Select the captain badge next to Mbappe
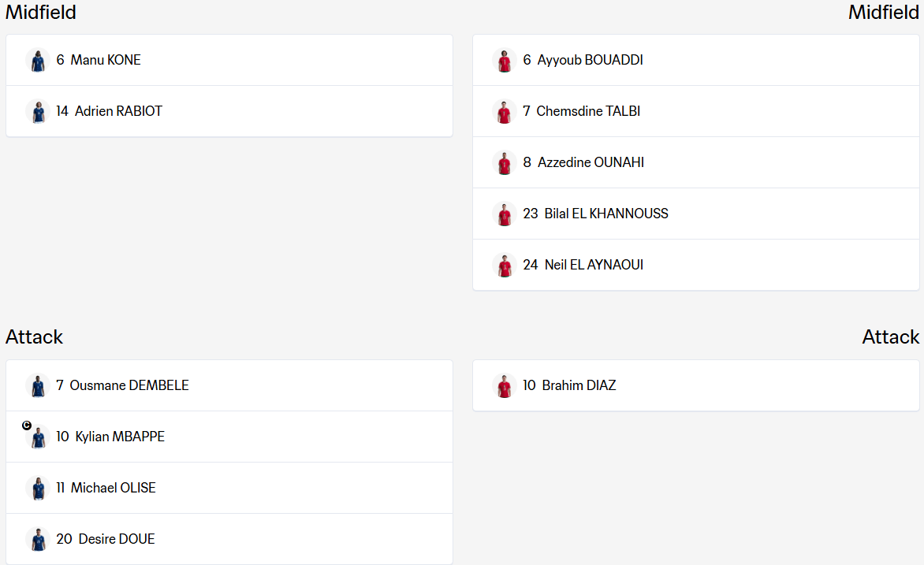This screenshot has width=924, height=565. coord(27,426)
